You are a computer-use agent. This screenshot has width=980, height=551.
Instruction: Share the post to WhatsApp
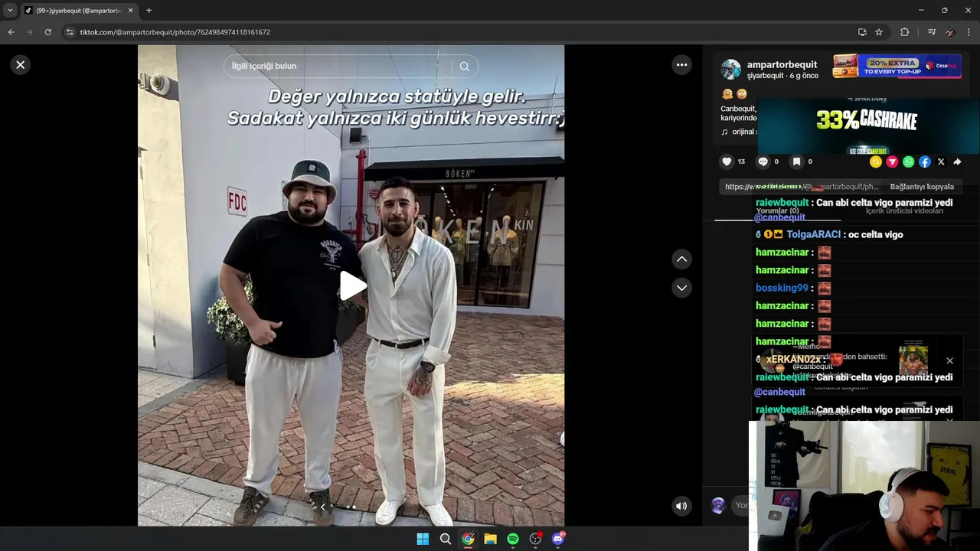908,161
